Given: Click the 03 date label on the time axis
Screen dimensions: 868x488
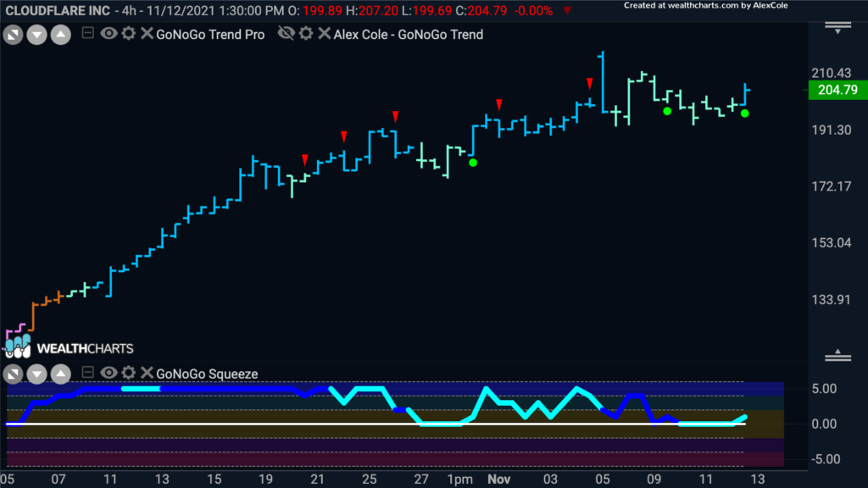Looking at the screenshot, I should pyautogui.click(x=550, y=480).
